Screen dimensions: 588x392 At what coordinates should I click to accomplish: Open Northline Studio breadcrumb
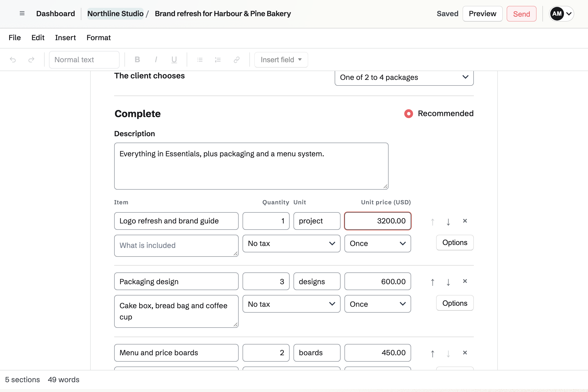[115, 14]
